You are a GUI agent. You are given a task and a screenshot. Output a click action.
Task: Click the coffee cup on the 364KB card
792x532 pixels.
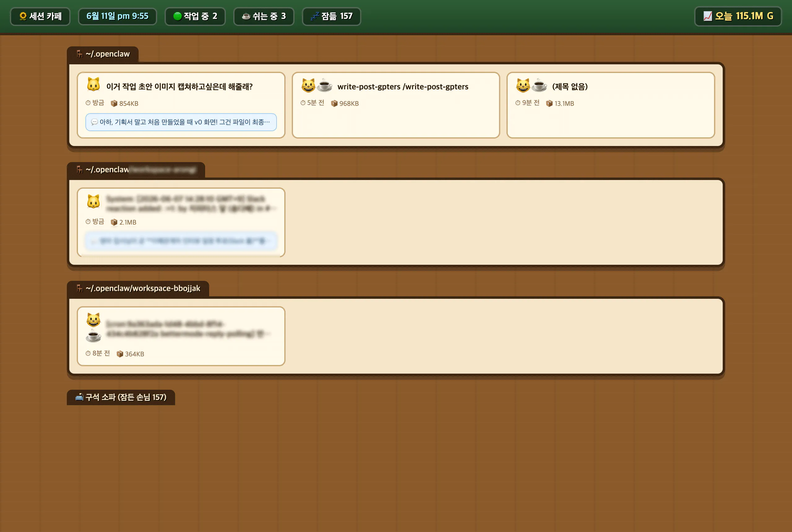click(x=93, y=336)
